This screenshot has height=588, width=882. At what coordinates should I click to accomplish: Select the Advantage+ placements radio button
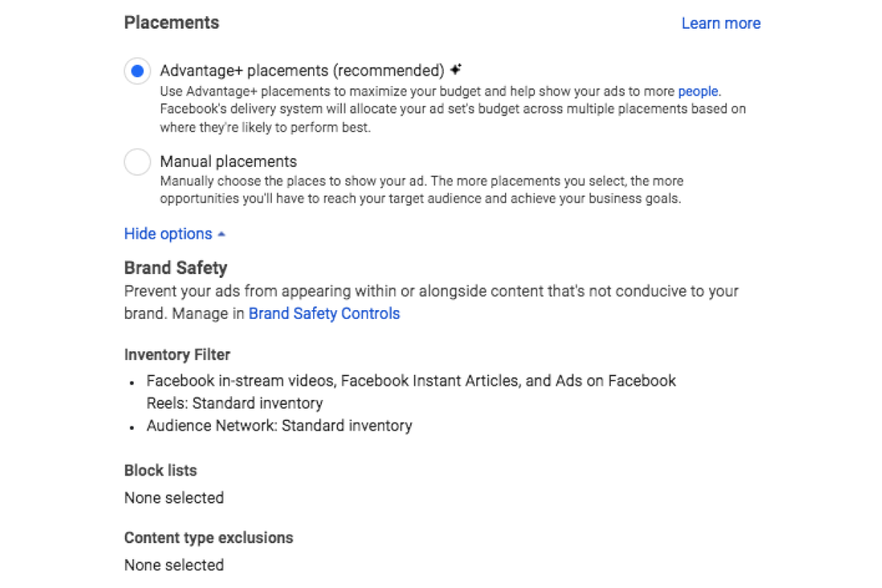(x=137, y=71)
